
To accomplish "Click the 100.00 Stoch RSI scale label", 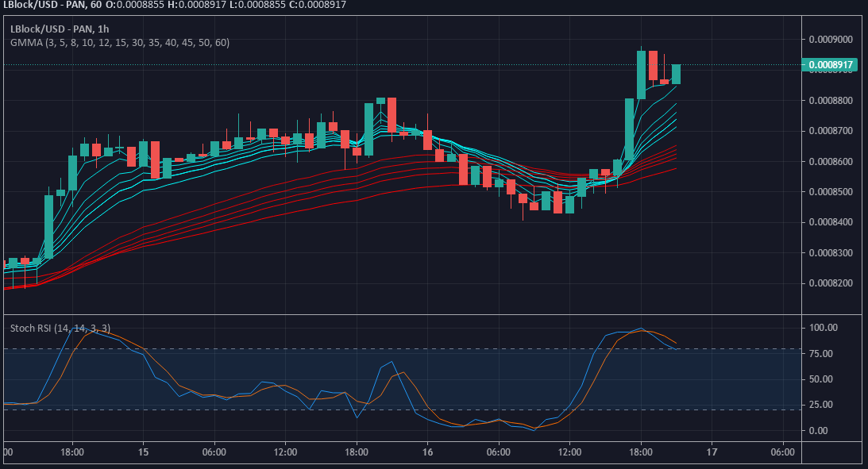I will point(824,328).
